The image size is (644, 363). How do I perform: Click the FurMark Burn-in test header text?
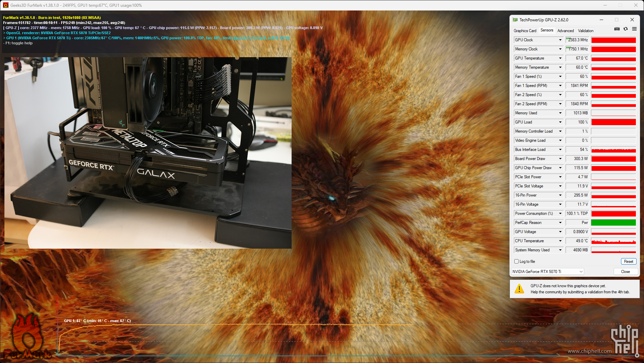click(x=52, y=18)
